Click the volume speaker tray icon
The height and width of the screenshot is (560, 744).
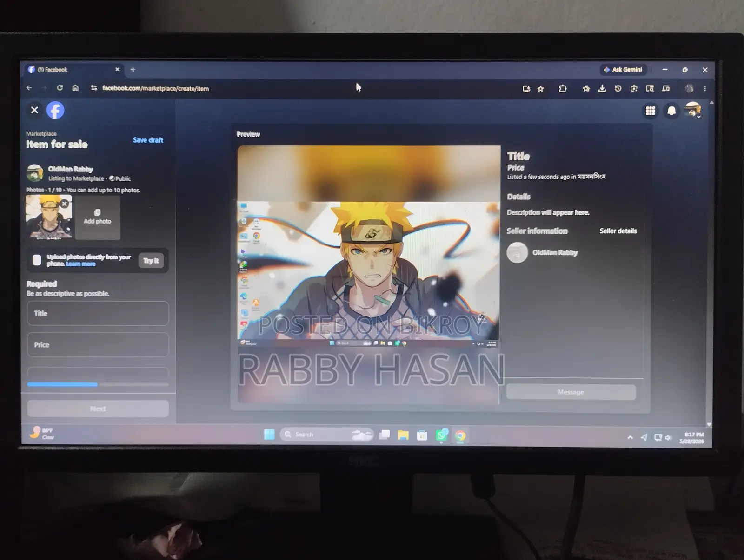(x=669, y=437)
